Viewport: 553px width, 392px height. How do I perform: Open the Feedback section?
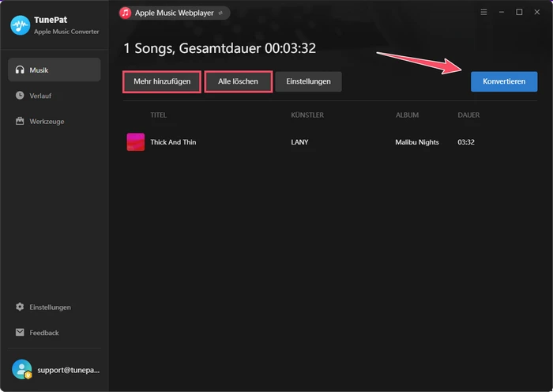pyautogui.click(x=55, y=333)
